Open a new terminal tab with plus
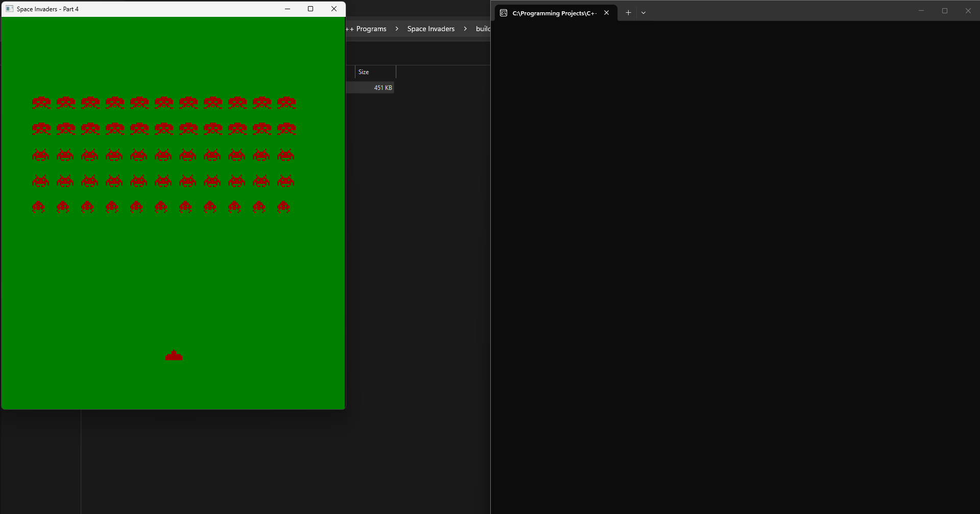Viewport: 980px width, 514px height. coord(629,13)
